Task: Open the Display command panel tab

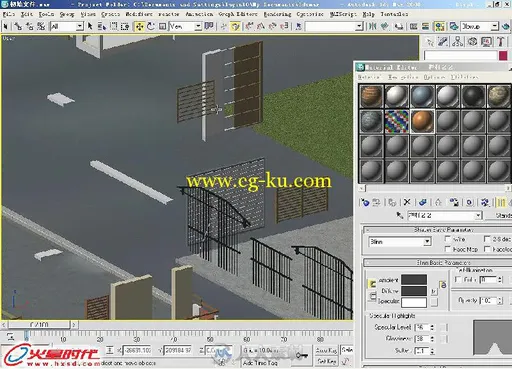Action: click(x=486, y=42)
